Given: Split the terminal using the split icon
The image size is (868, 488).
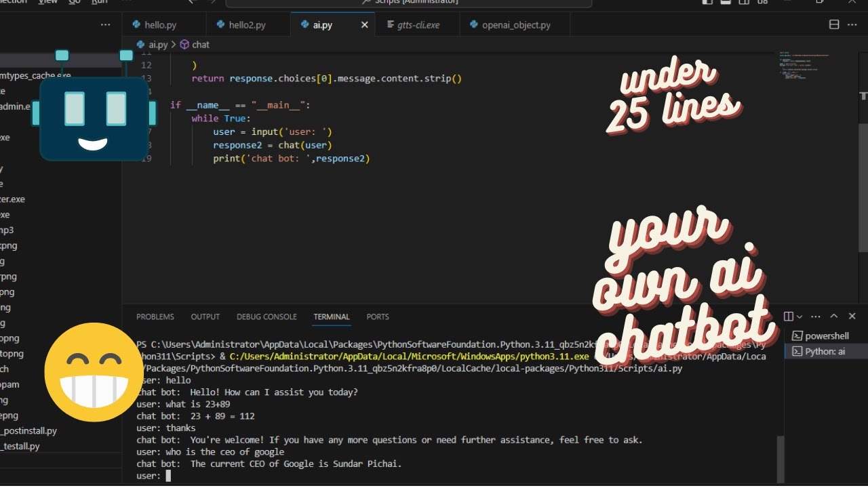Looking at the screenshot, I should point(788,317).
